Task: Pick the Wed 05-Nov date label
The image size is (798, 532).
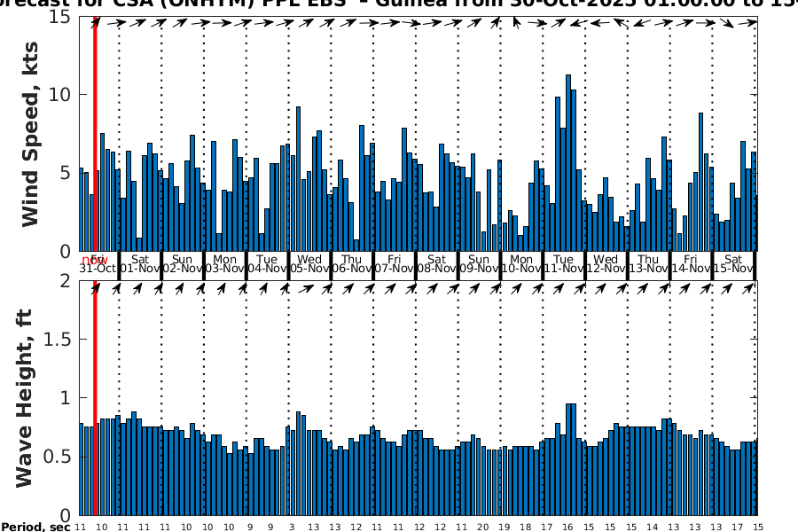Action: point(309,263)
